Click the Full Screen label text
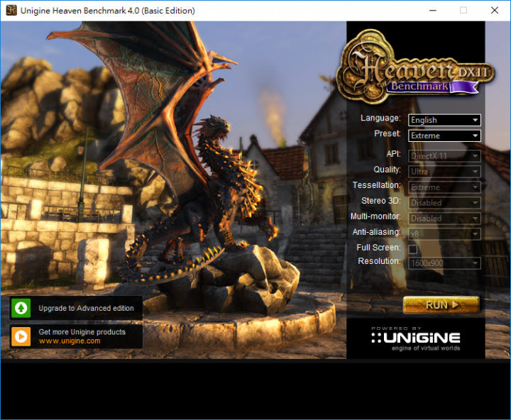 [x=378, y=248]
